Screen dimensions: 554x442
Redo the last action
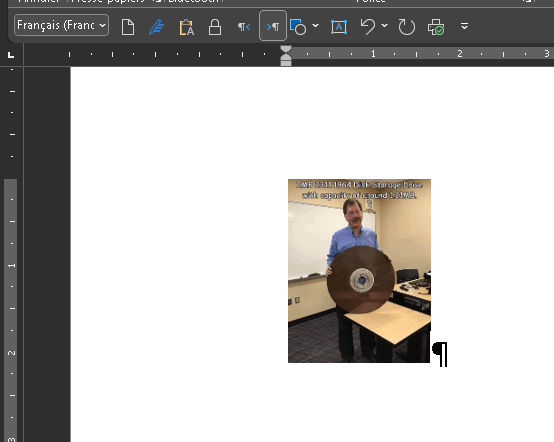coord(406,27)
